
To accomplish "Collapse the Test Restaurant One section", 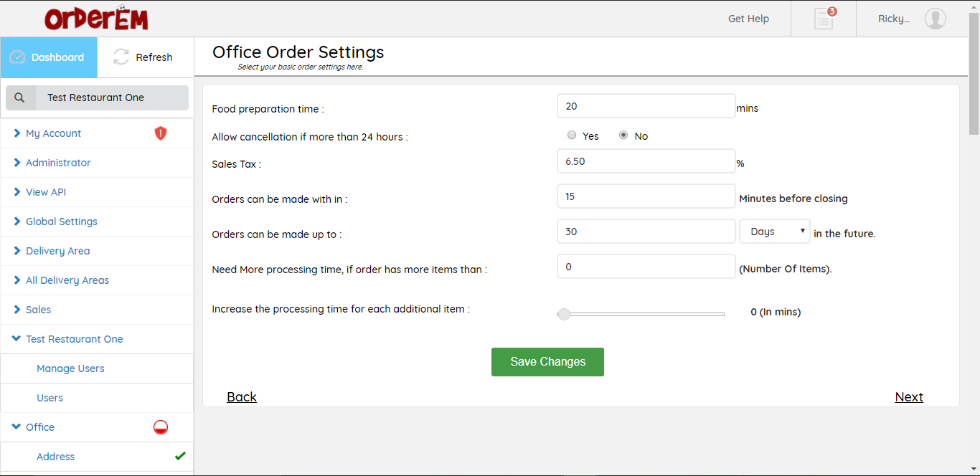I will 74,339.
